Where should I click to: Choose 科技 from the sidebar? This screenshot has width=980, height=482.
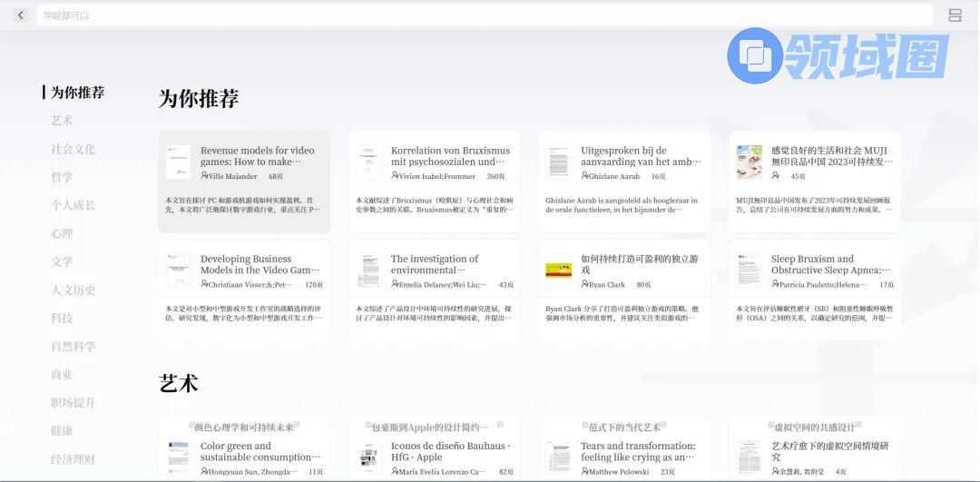tap(62, 319)
